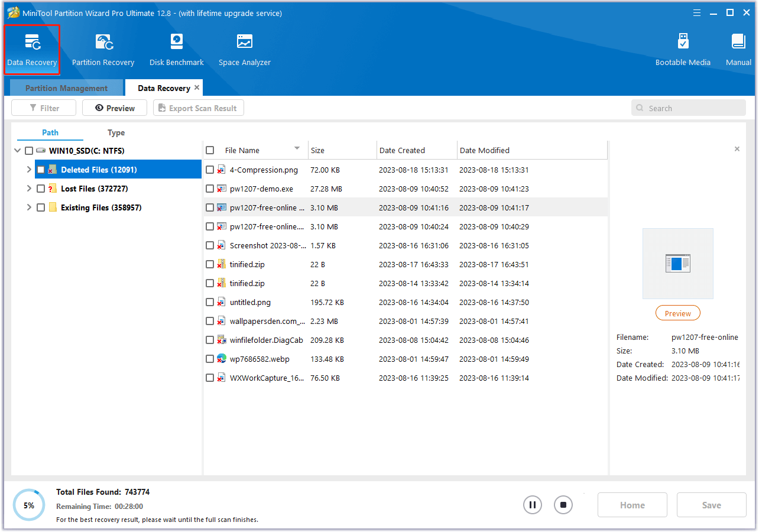
Task: Open the Manual
Action: pyautogui.click(x=738, y=50)
